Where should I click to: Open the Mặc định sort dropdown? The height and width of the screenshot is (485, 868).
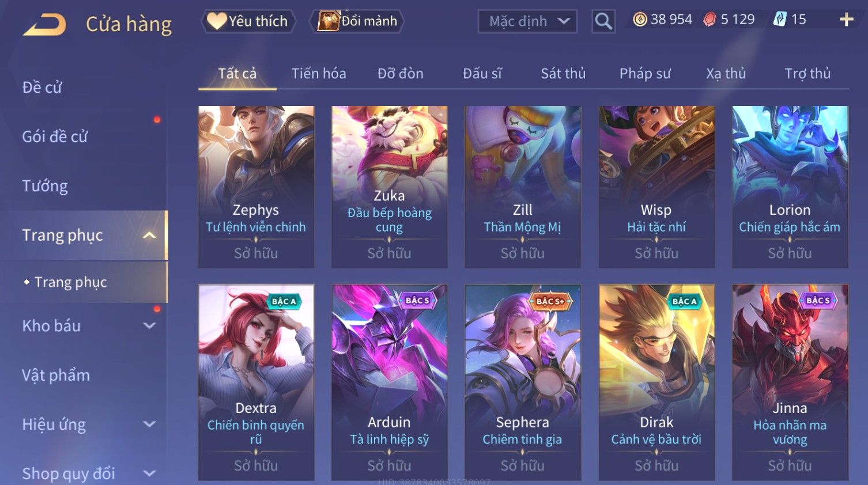tap(527, 21)
